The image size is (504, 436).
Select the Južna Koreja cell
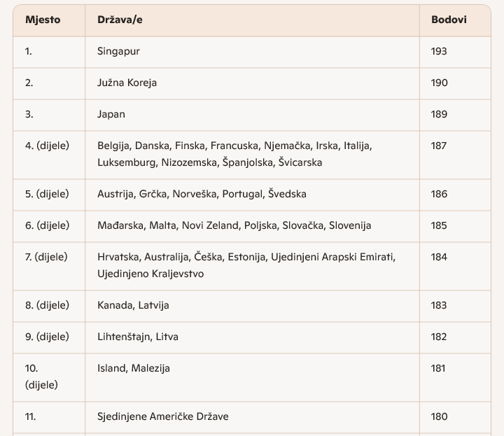pyautogui.click(x=127, y=83)
